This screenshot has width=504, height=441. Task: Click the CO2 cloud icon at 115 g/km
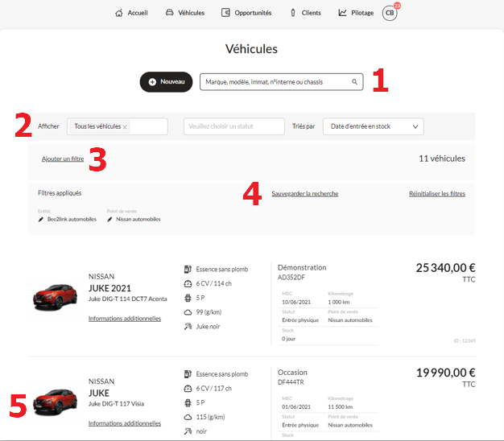pyautogui.click(x=188, y=417)
